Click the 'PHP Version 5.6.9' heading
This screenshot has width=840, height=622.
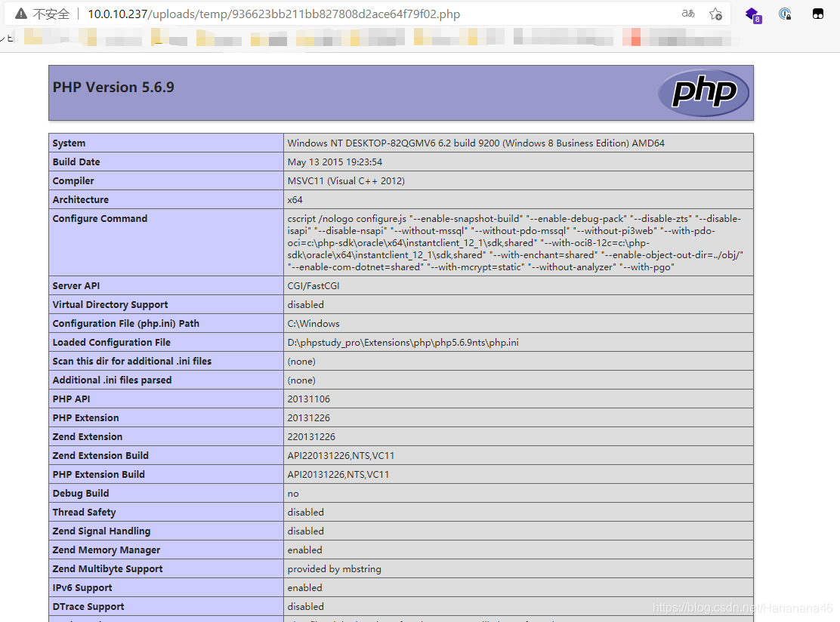pos(113,88)
